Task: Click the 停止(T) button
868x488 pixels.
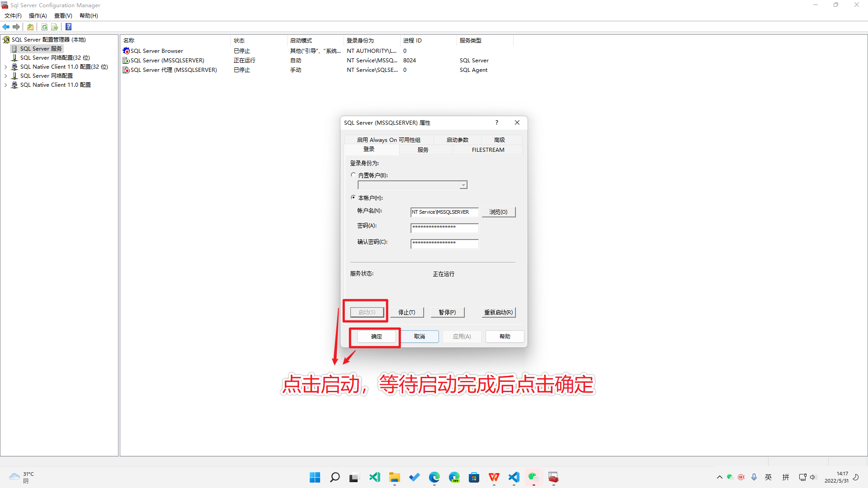Action: 407,313
